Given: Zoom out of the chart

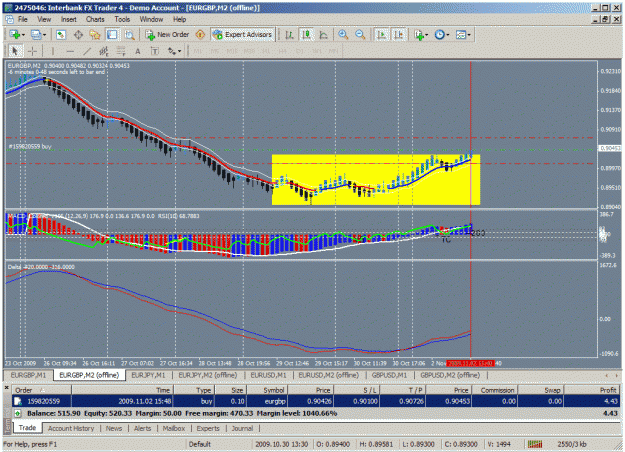Looking at the screenshot, I should tap(360, 35).
